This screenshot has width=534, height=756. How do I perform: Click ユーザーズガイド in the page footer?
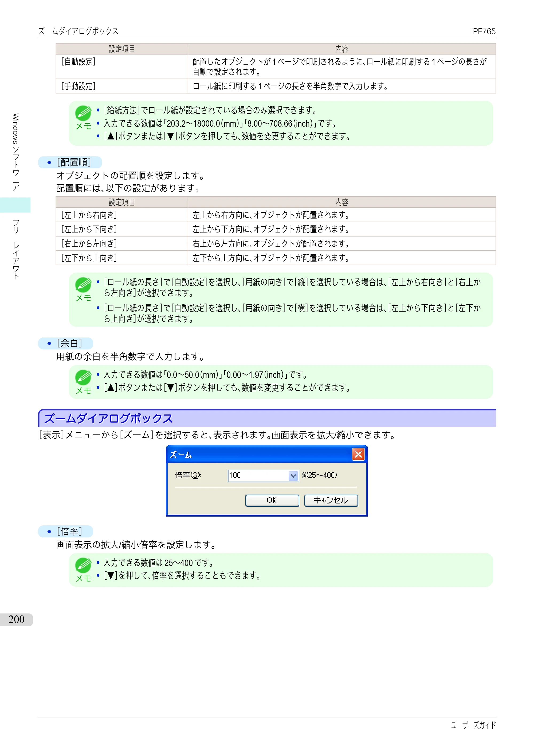tap(473, 725)
